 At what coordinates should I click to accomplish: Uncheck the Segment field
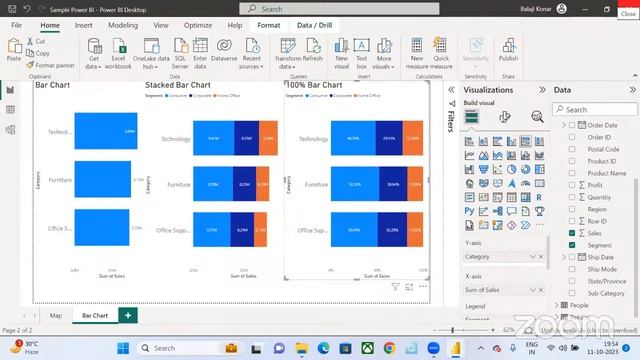[572, 245]
